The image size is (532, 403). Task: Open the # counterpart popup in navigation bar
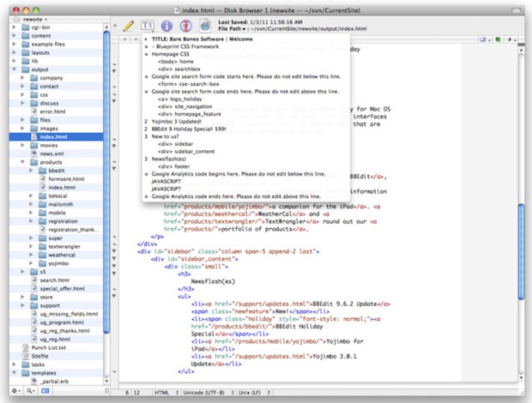[511, 39]
